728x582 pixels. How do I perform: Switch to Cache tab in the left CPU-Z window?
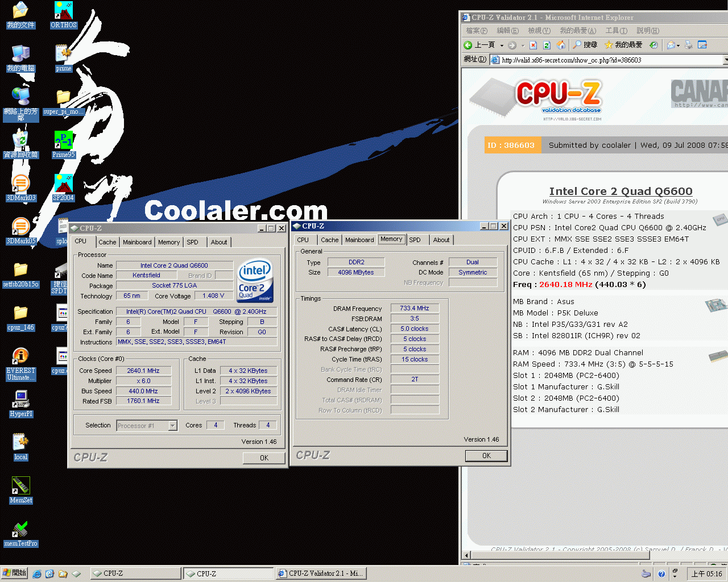[107, 242]
